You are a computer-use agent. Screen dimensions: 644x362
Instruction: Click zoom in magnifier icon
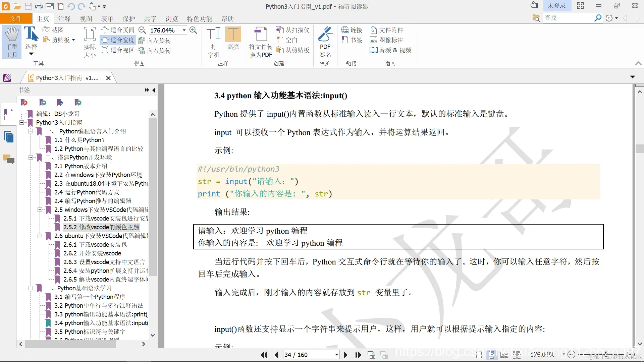(x=193, y=30)
